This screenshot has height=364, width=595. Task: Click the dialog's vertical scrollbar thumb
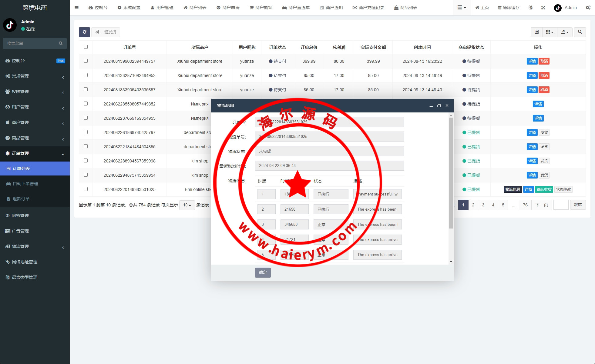tap(451, 173)
